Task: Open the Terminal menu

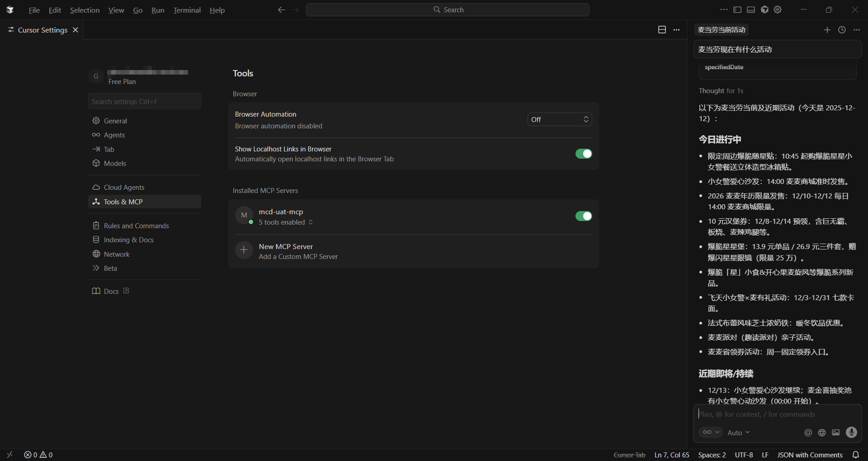Action: tap(187, 10)
